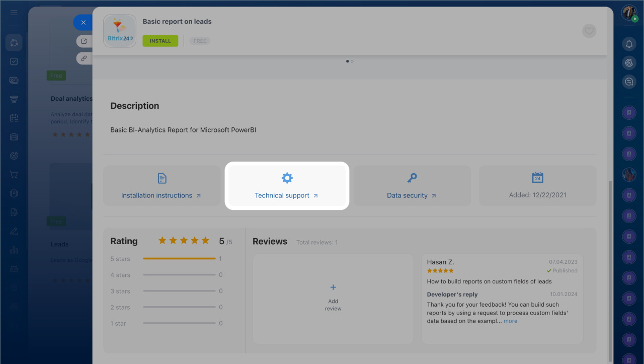Click the Add review plus button

click(333, 287)
